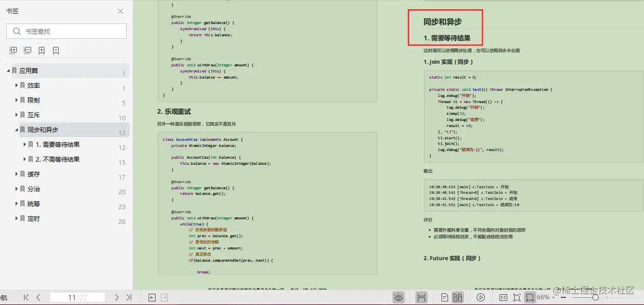Zoom out with the minus button
Image resolution: width=644 pixels, height=305 pixels.
coord(564,297)
